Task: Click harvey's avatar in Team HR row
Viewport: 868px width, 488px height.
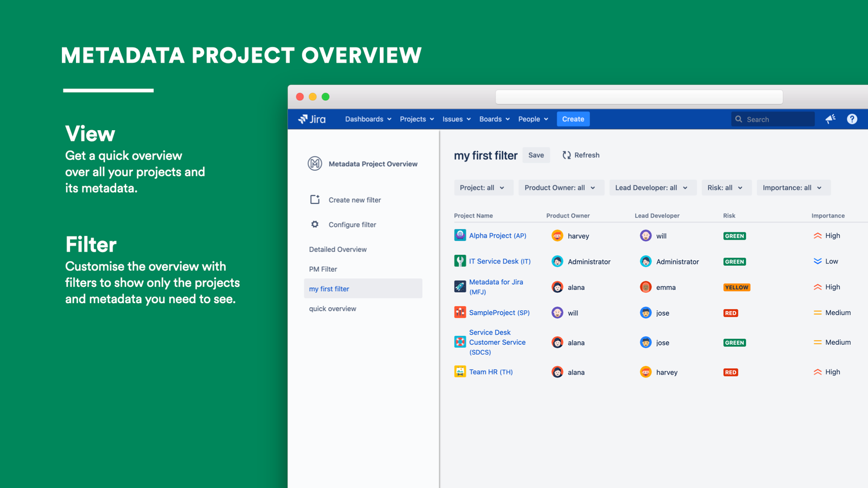Action: (x=646, y=372)
